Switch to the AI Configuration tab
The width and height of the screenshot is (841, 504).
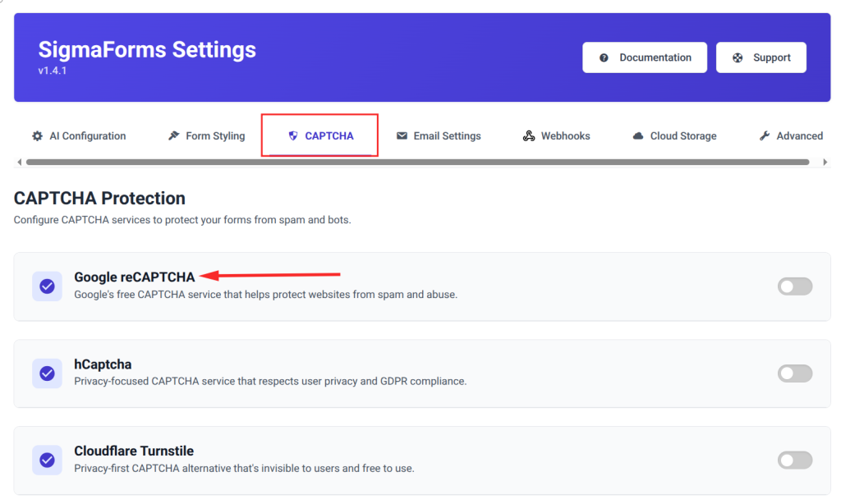80,136
